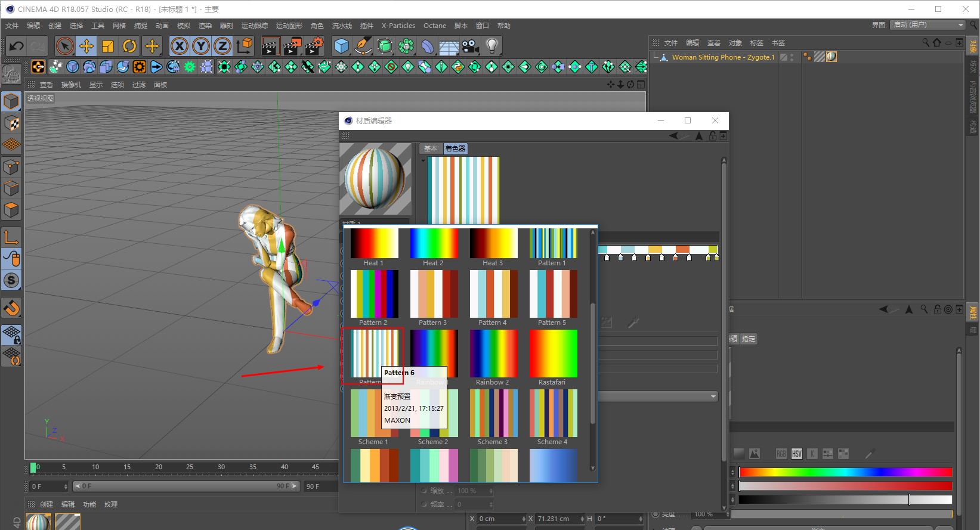Click the material preview sphere
Image resolution: width=980 pixels, height=530 pixels.
(x=375, y=178)
